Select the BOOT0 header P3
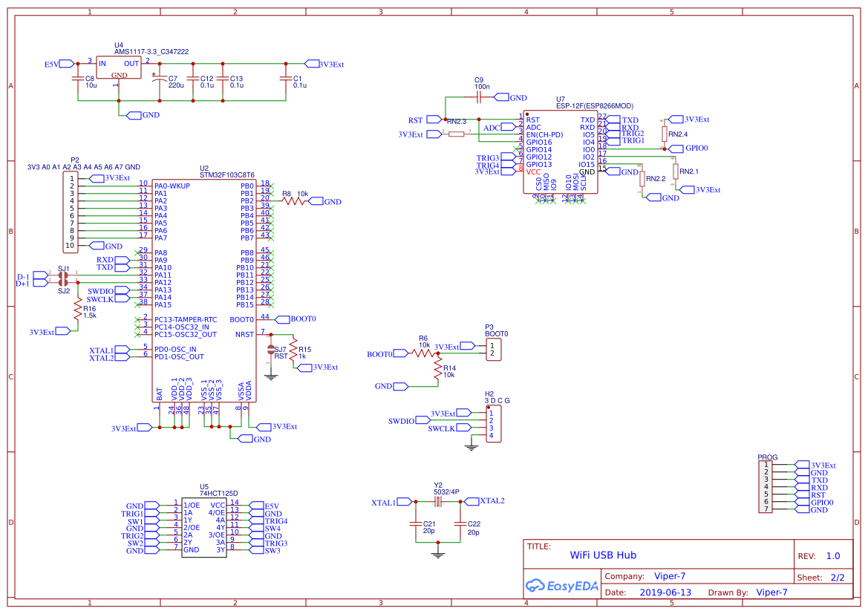This screenshot has height=614, width=868. pos(494,349)
